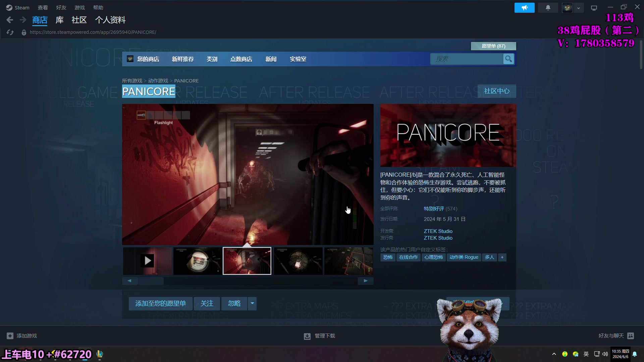Click 添加至您的愿望单 button
Screen dimensions: 644x362
tap(161, 304)
